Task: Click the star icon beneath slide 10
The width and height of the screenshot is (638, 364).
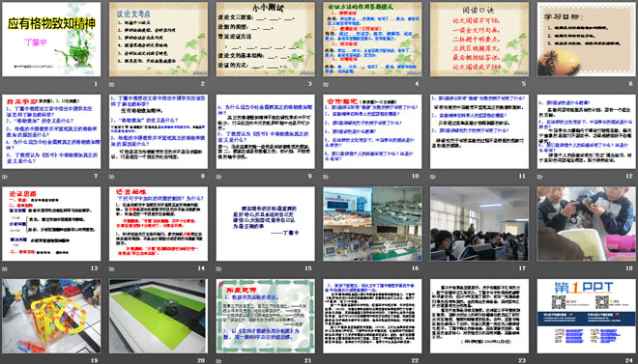Action: click(325, 177)
